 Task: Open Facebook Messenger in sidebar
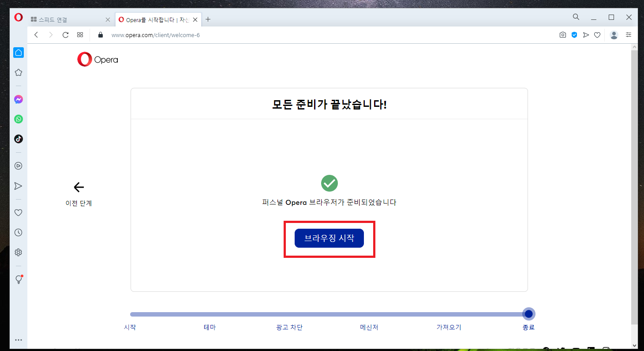[19, 99]
